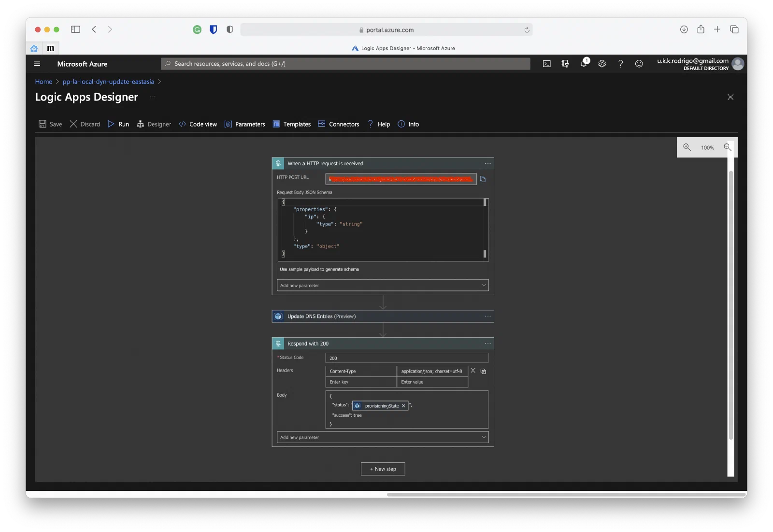The image size is (773, 532).
Task: Click the Content-Type header key field
Action: 361,371
